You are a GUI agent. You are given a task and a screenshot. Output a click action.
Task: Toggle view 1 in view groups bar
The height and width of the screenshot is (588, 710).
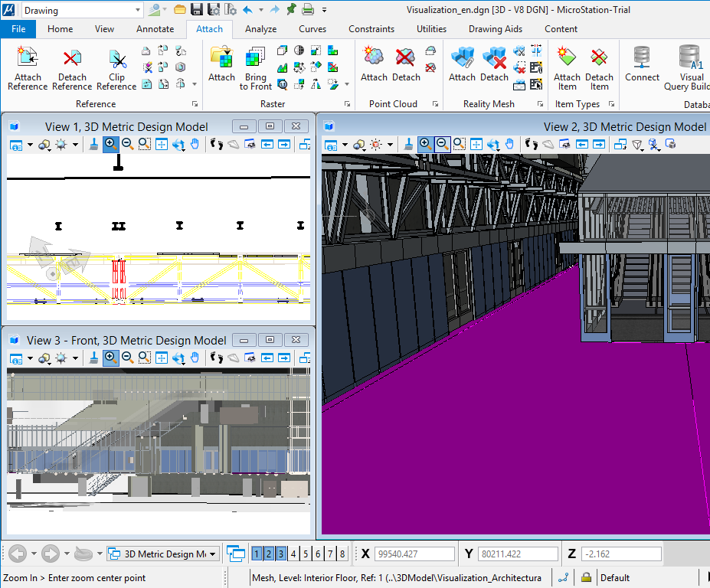[257, 554]
